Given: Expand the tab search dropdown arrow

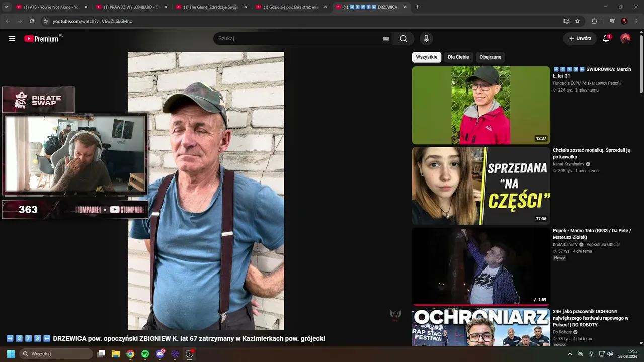Looking at the screenshot, I should (x=7, y=7).
